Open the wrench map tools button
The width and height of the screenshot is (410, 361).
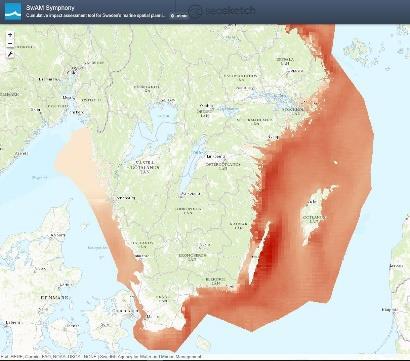[x=10, y=54]
